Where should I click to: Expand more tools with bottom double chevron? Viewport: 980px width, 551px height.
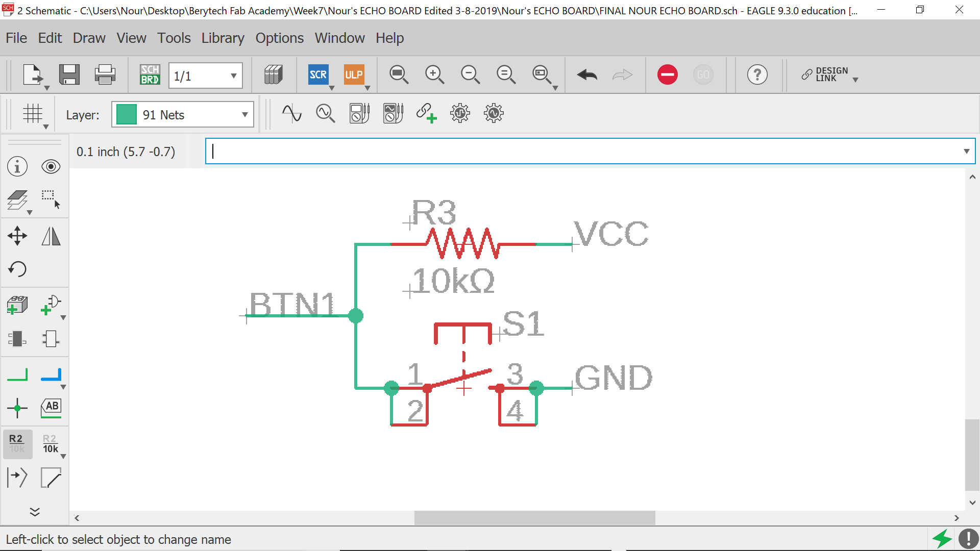pyautogui.click(x=35, y=512)
